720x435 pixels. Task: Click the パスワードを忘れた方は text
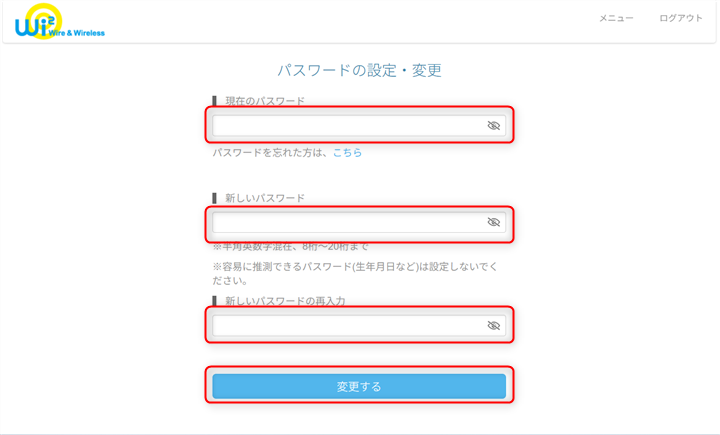[x=271, y=153]
